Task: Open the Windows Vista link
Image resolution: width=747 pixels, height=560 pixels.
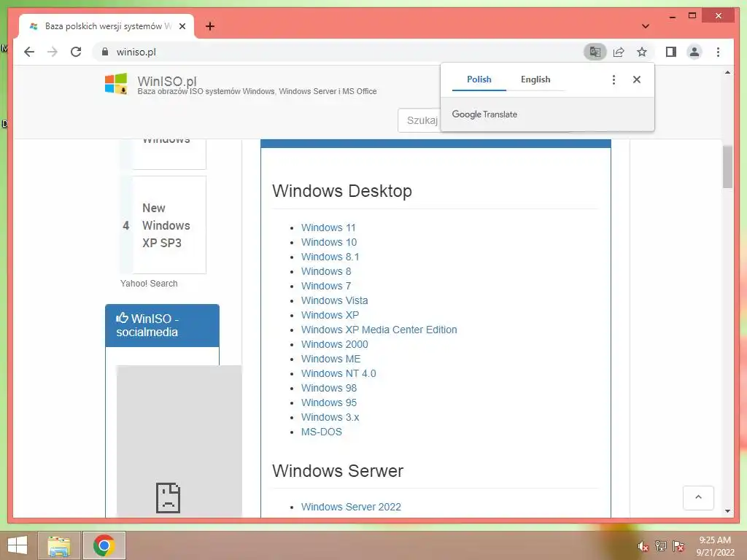Action: [x=334, y=300]
